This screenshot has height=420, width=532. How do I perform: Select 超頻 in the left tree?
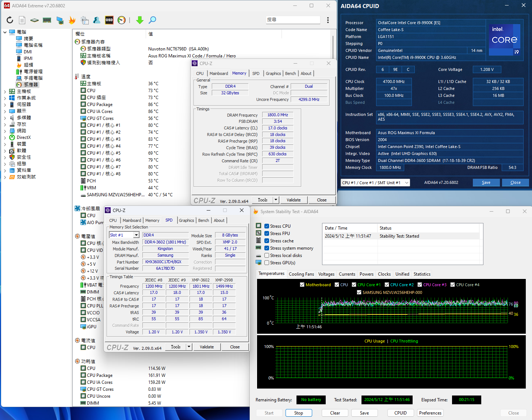28,65
